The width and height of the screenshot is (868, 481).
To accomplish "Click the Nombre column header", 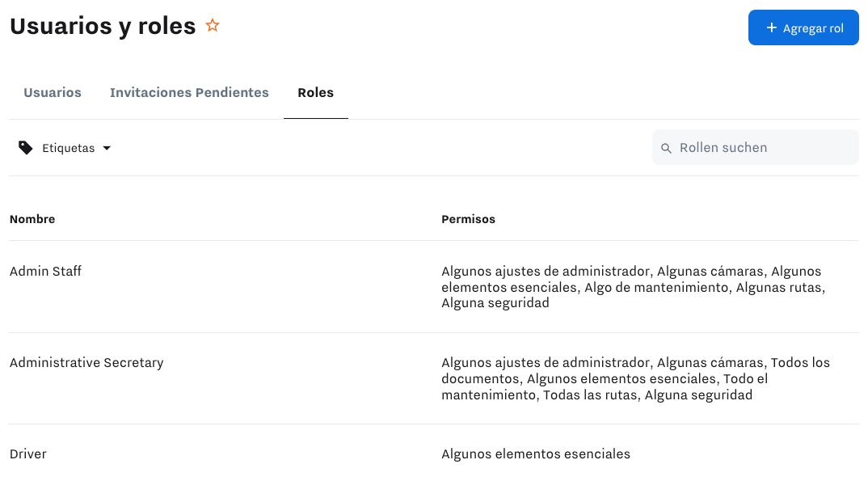I will [32, 219].
